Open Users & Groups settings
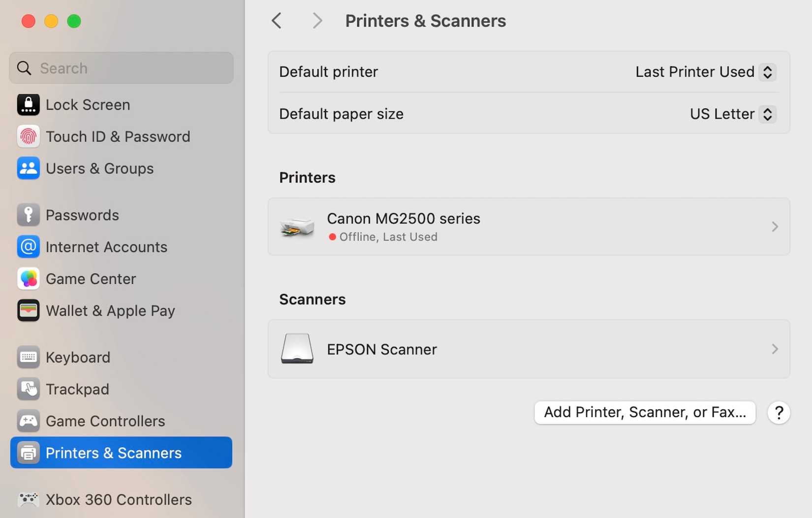The width and height of the screenshot is (812, 518). 121,169
